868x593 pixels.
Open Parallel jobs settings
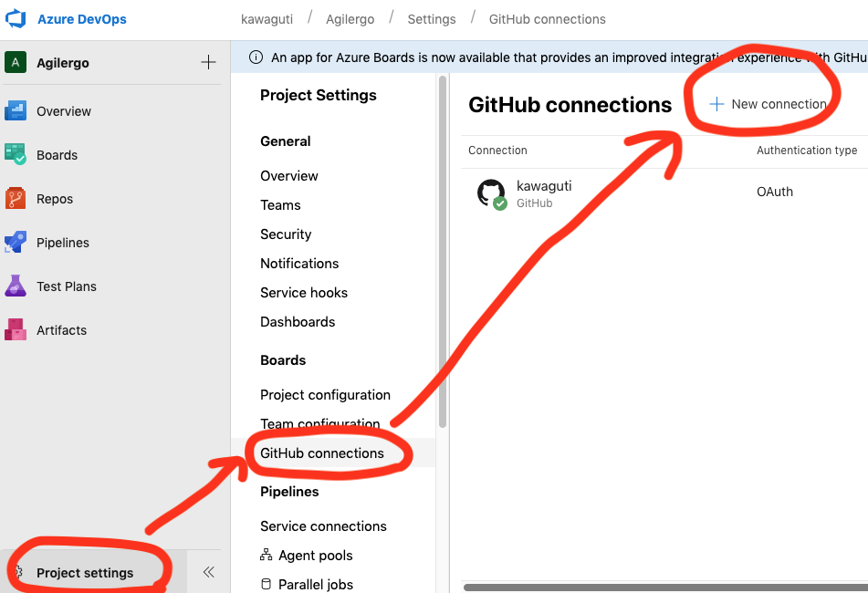click(x=316, y=584)
